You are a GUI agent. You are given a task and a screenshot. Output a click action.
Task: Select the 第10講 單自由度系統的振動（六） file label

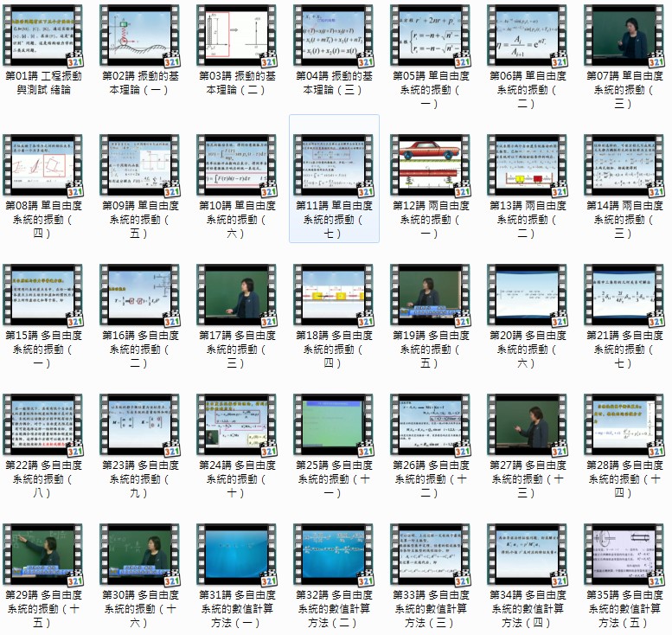236,220
